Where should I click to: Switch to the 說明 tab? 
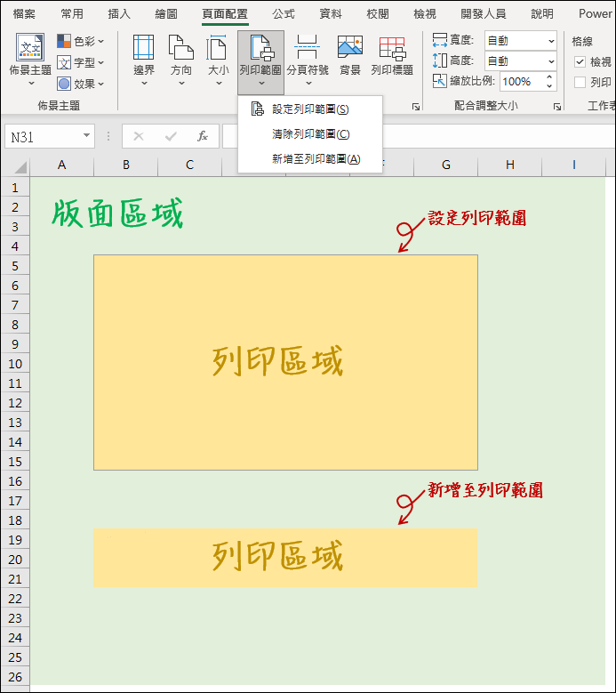coord(542,14)
